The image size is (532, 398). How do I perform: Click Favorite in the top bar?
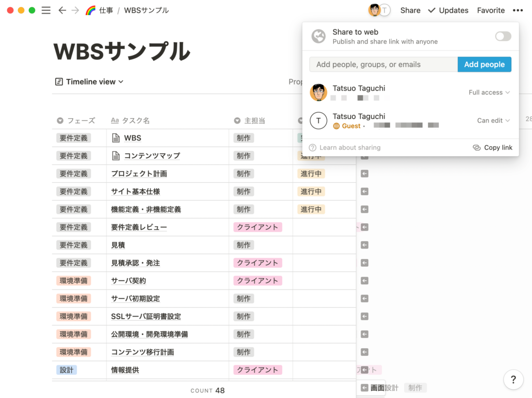[x=491, y=10]
